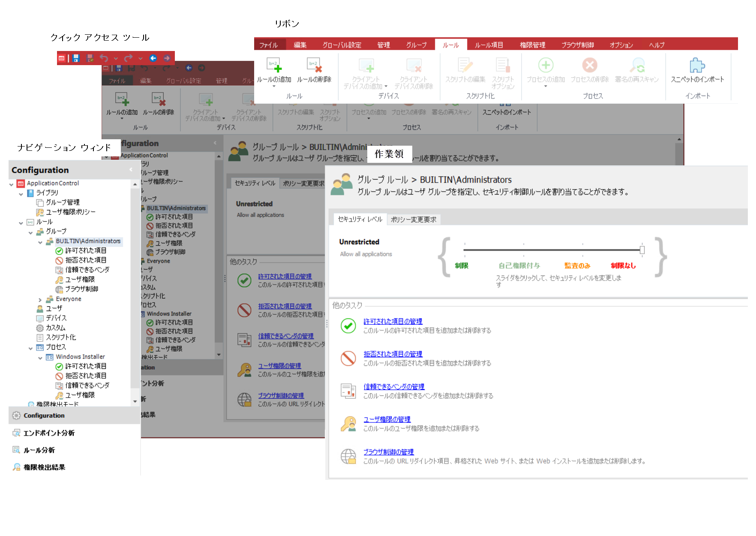Collapse the BUILTIN\Administrators tree node

click(x=40, y=242)
